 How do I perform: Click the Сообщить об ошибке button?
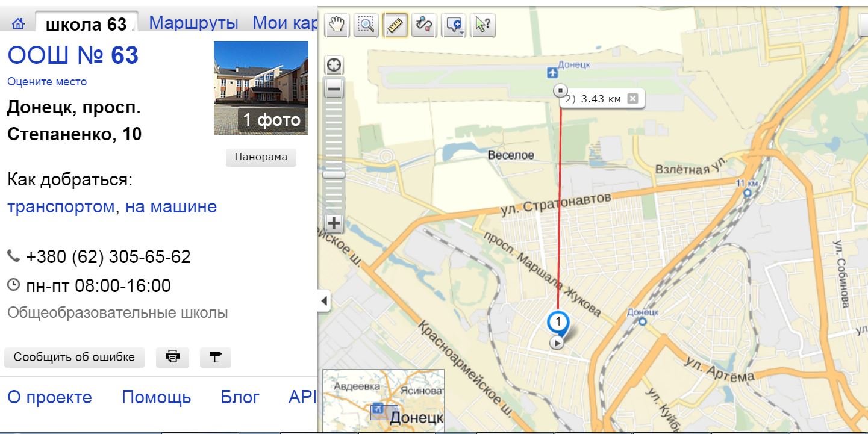pos(74,357)
